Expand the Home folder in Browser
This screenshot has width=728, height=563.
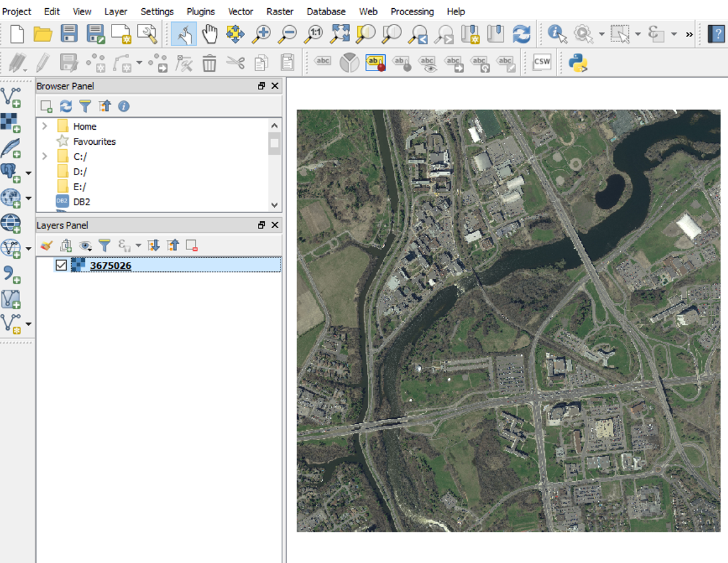(44, 127)
